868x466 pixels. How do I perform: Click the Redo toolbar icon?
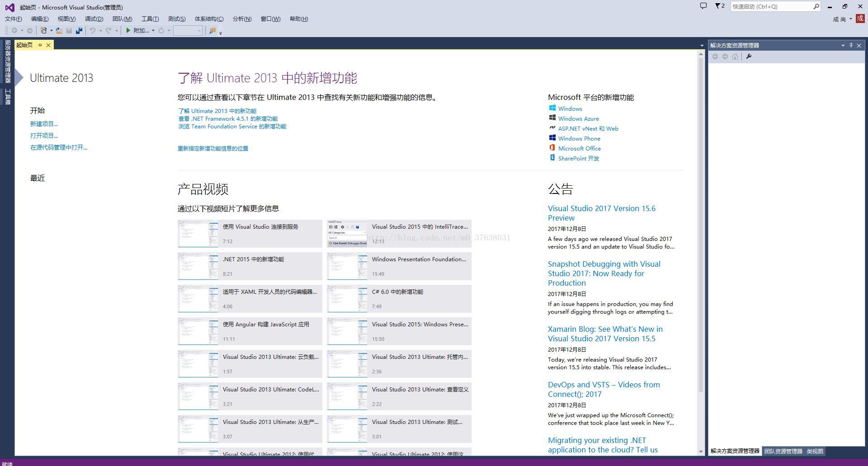108,30
